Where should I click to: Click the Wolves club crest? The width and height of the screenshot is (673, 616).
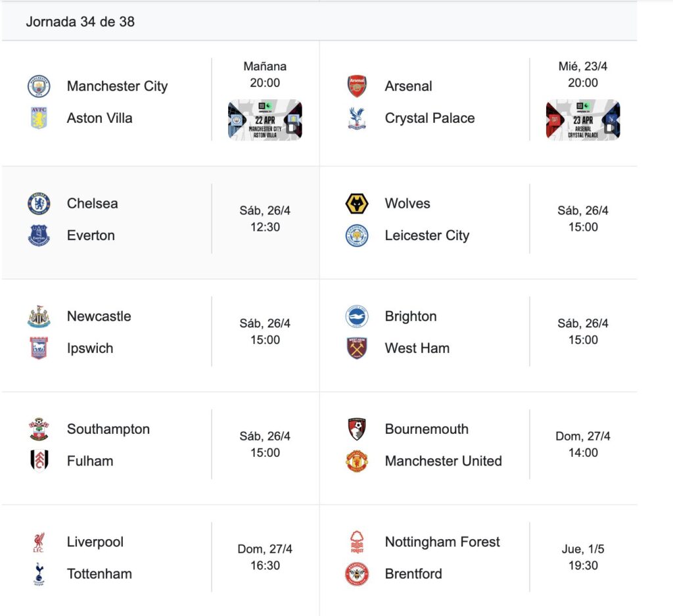pyautogui.click(x=357, y=204)
